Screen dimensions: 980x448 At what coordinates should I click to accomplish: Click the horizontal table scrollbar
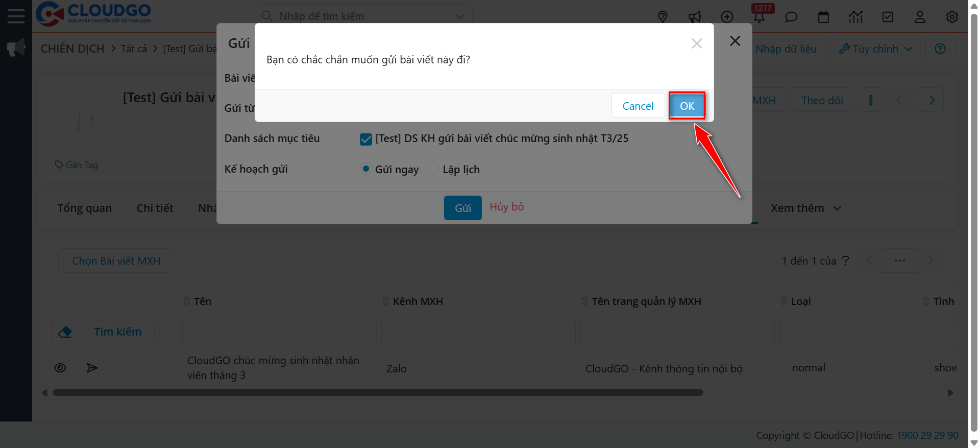click(378, 393)
